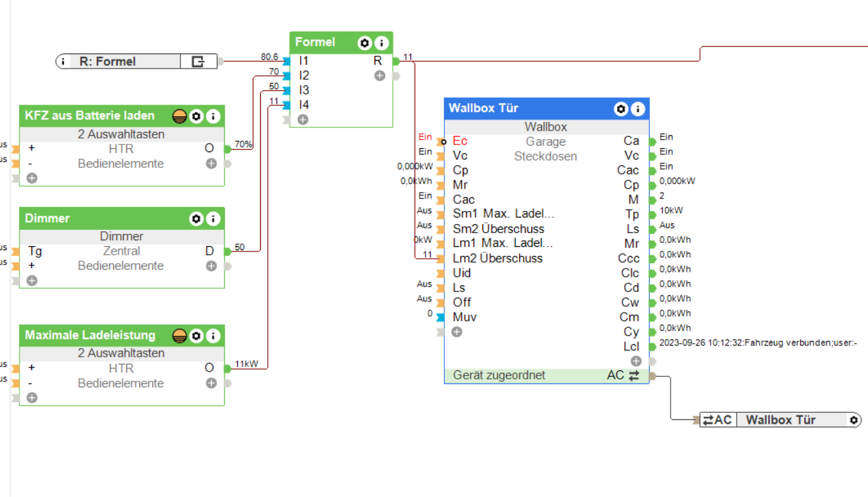
Task: Select the red Ec input on Wallbox Tür
Action: pyautogui.click(x=460, y=140)
